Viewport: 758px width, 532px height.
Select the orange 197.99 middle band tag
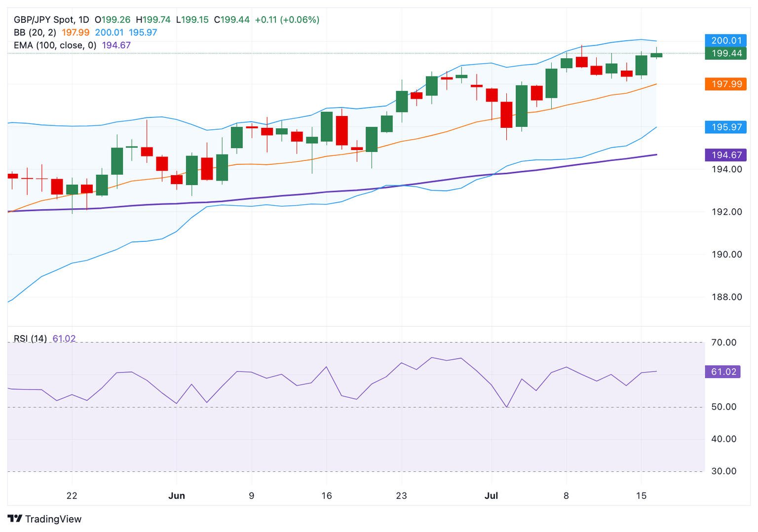click(x=725, y=84)
